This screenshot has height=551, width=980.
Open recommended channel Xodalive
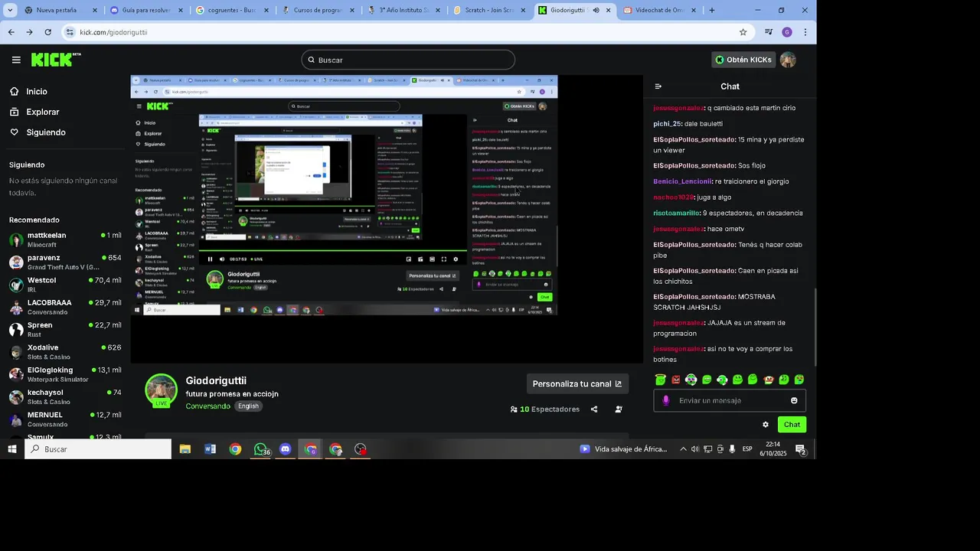[x=65, y=352]
